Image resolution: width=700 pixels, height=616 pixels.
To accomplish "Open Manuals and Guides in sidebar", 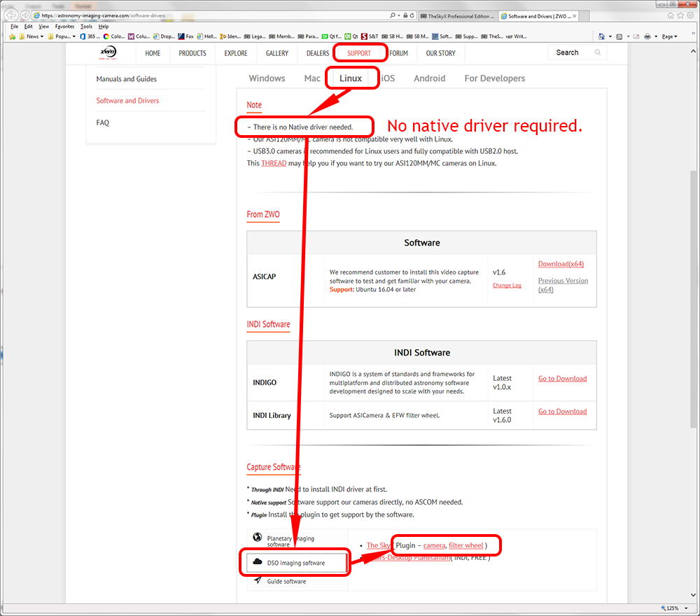I will coord(126,79).
